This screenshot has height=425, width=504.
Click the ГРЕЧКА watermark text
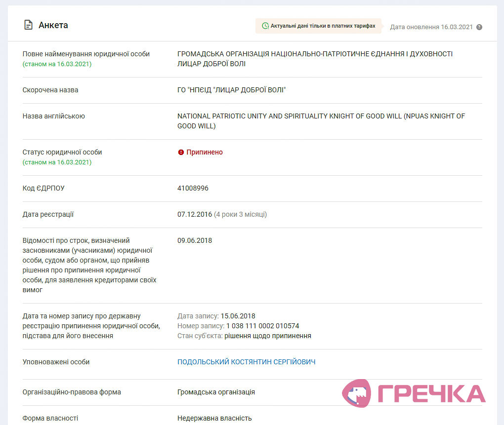click(x=431, y=393)
